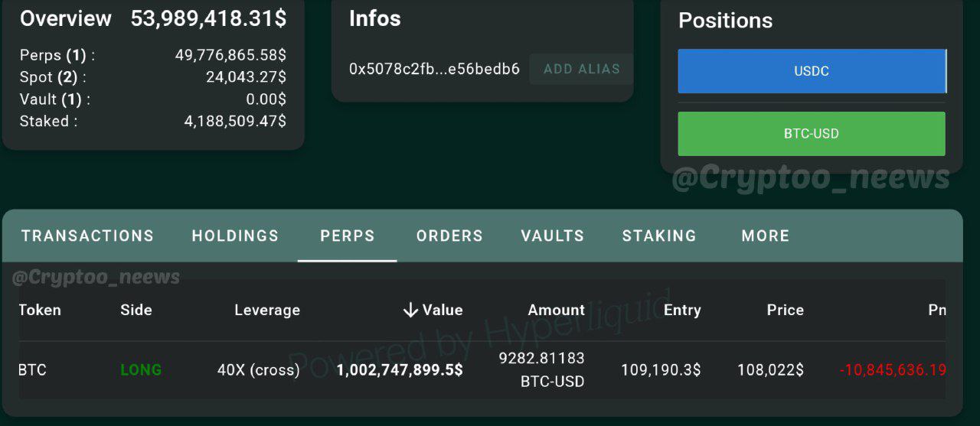The width and height of the screenshot is (980, 426).
Task: Sort by the Price column header
Action: point(785,310)
